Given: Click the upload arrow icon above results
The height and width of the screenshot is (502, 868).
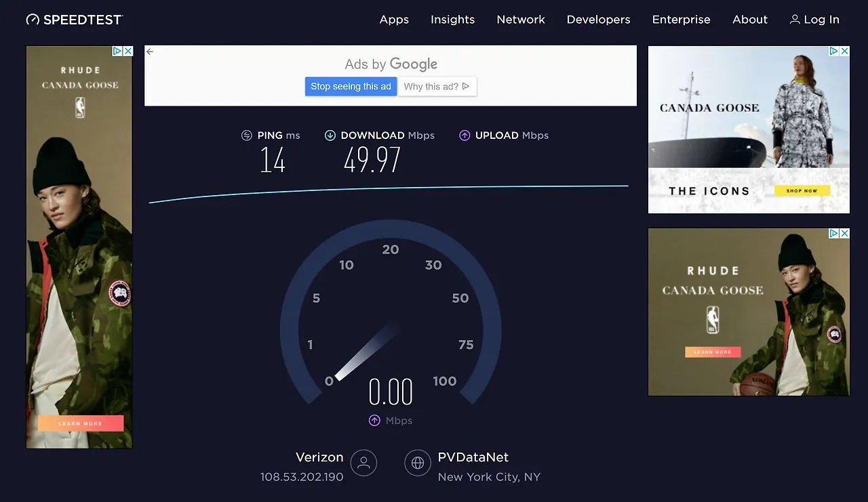Looking at the screenshot, I should pos(465,135).
